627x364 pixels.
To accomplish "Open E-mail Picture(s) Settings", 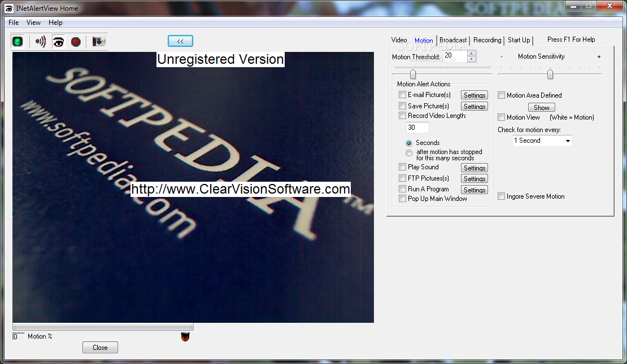I will [474, 95].
